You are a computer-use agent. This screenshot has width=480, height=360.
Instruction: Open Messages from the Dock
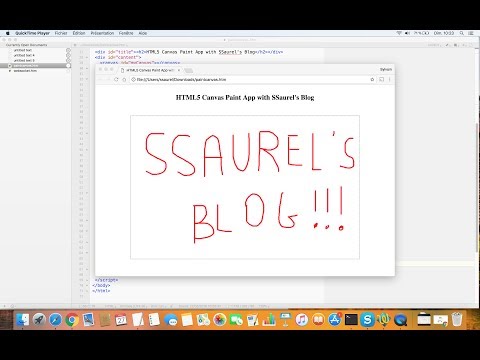[x=171, y=320]
